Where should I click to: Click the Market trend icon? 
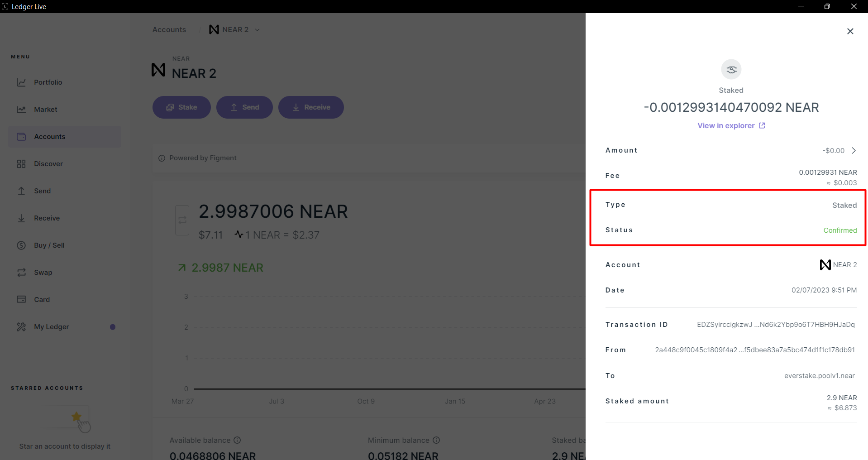tap(21, 109)
